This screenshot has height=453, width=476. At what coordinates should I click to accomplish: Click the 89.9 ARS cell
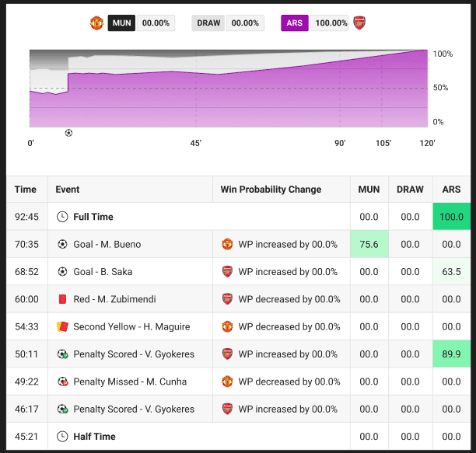coord(451,354)
